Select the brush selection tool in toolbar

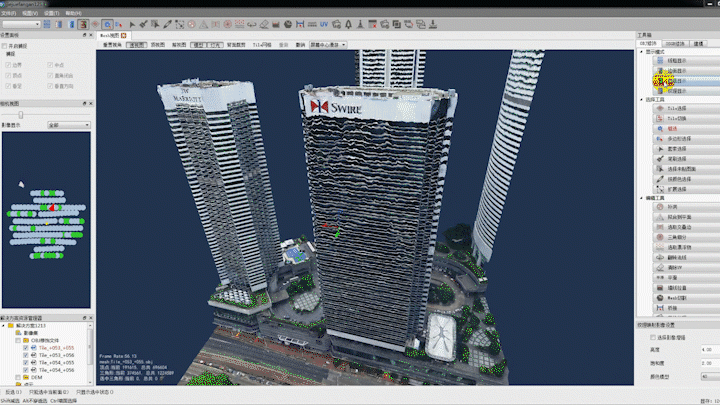[x=144, y=24]
